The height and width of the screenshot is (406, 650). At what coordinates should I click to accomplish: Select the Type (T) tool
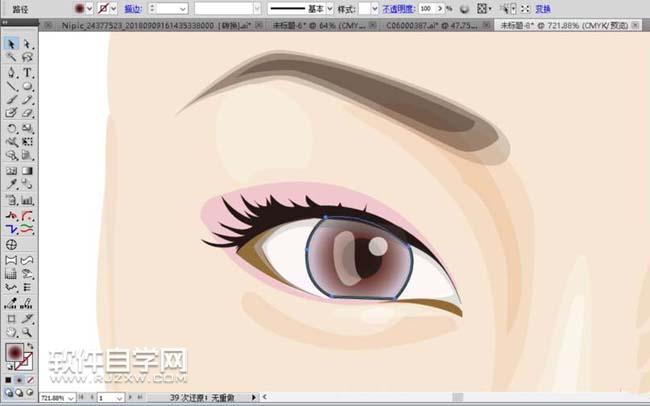pos(27,72)
